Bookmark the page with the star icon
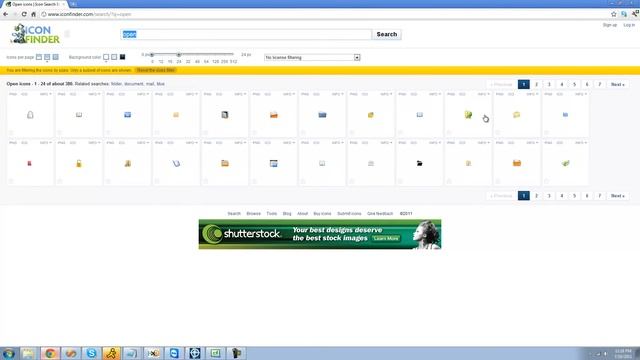 point(613,14)
